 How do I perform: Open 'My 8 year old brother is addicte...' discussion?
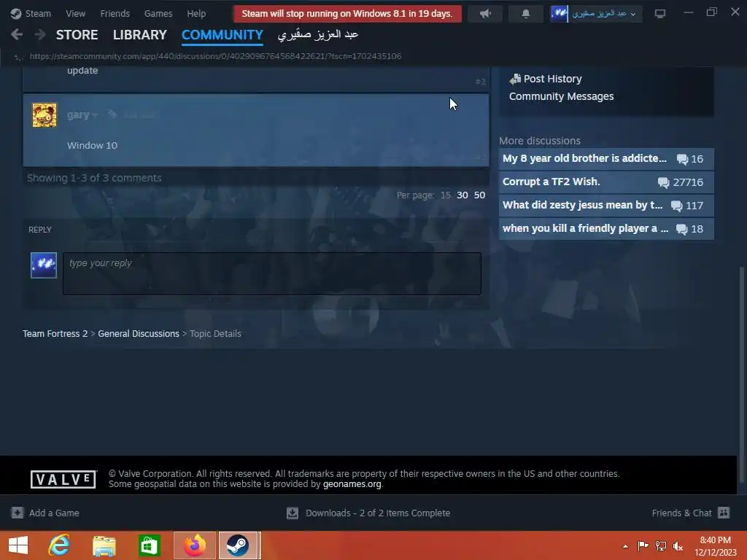tap(584, 158)
